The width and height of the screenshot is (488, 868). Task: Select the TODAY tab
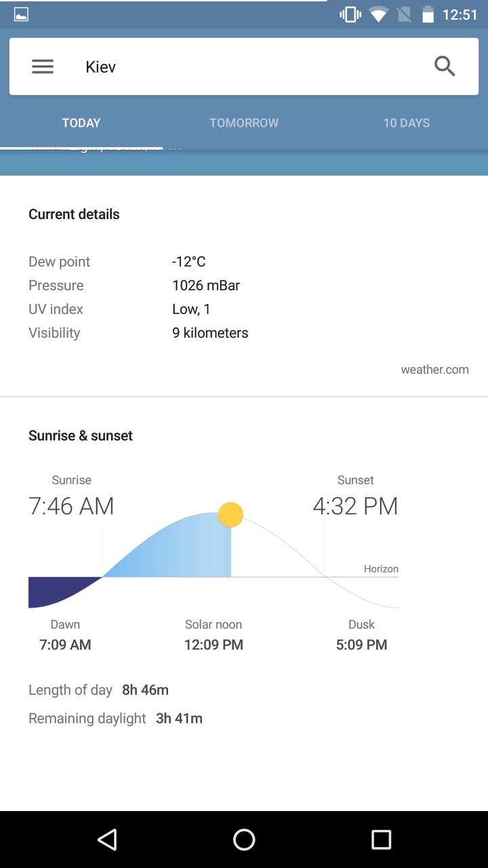(81, 123)
